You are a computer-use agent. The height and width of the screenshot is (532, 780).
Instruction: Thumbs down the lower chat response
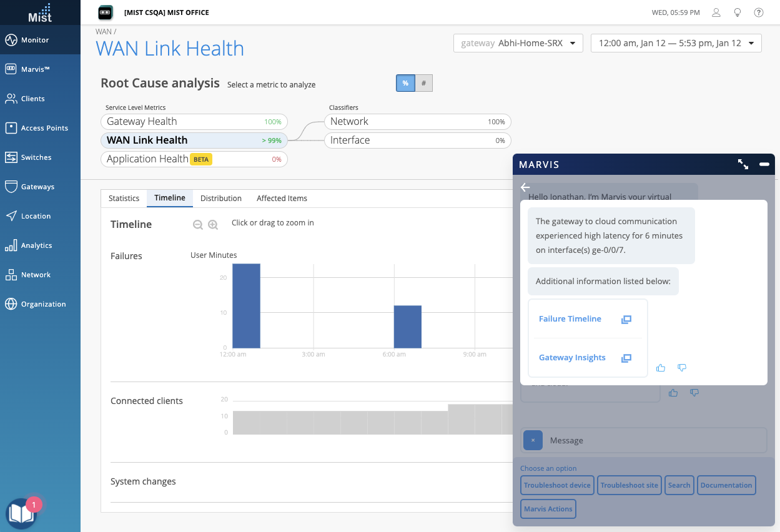click(x=694, y=393)
